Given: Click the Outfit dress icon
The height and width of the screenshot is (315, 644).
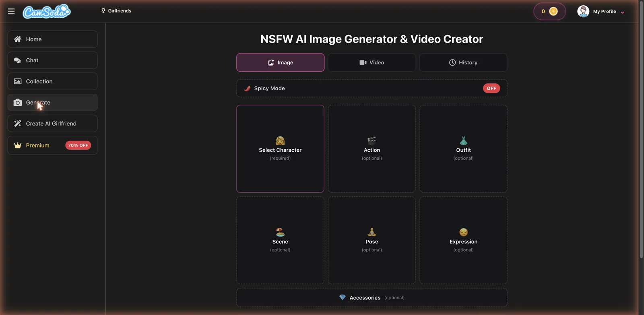Looking at the screenshot, I should point(463,140).
